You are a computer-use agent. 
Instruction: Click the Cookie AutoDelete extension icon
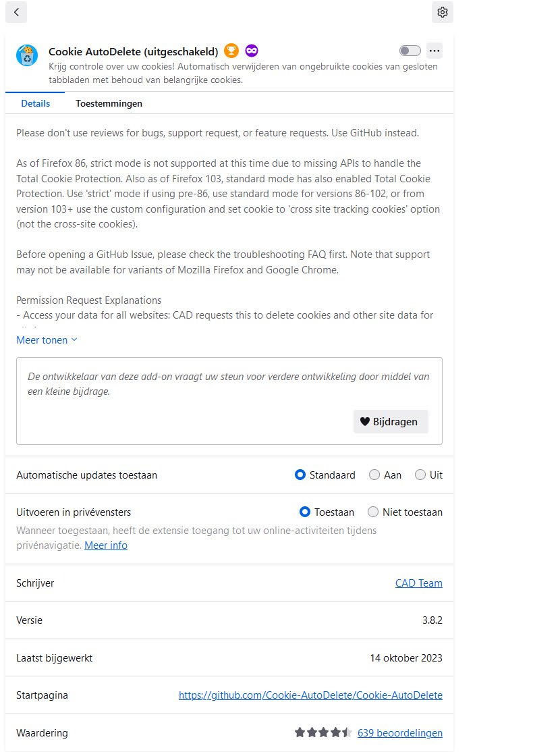[27, 55]
